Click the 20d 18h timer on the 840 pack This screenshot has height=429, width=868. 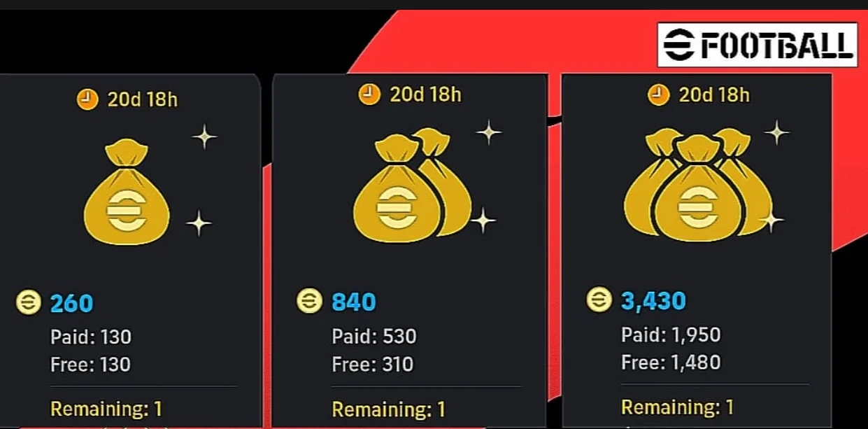(x=425, y=94)
